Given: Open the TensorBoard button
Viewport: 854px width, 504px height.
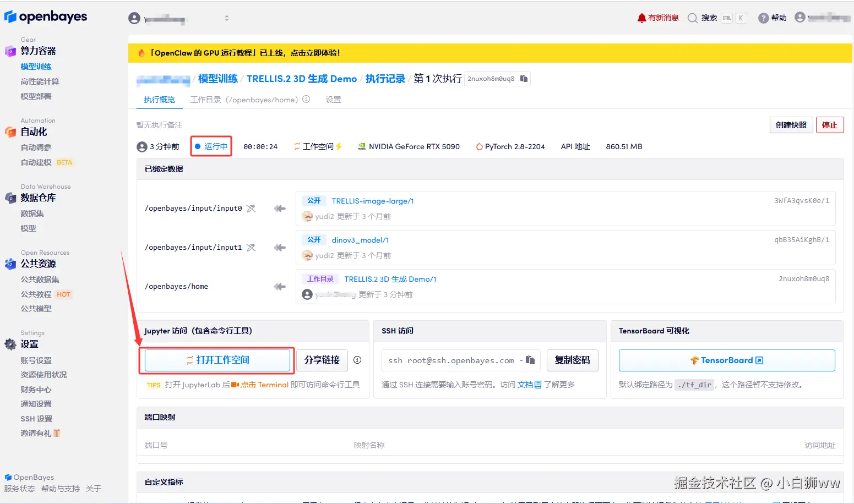Looking at the screenshot, I should click(x=727, y=360).
